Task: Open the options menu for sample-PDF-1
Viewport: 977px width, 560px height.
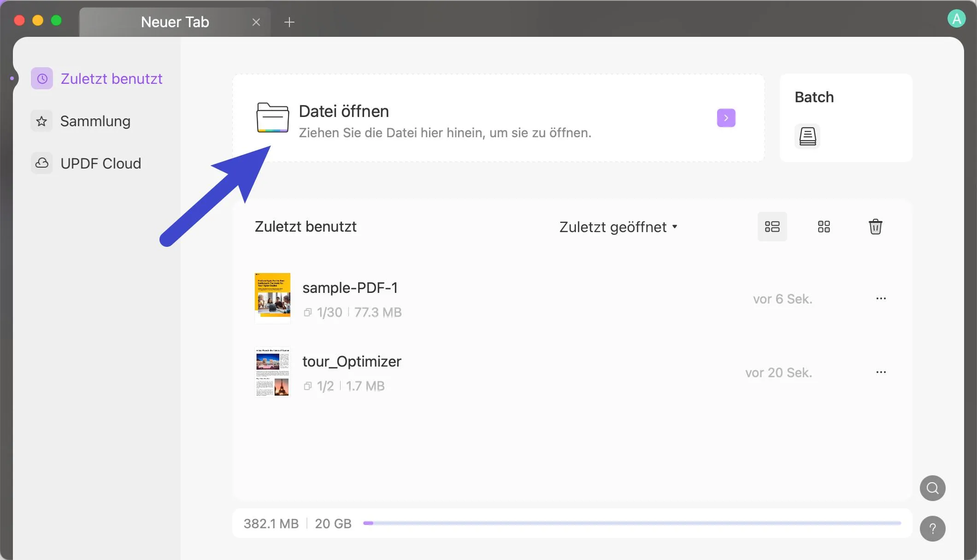Action: click(881, 298)
